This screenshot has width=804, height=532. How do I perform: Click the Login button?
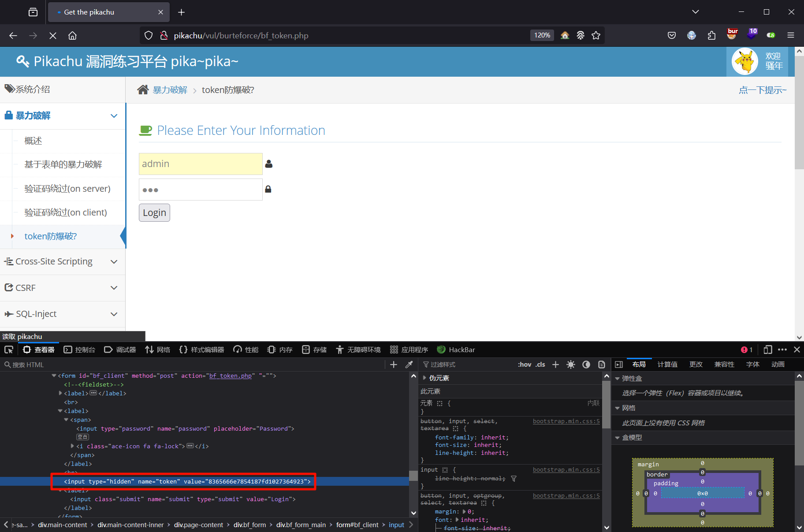[x=154, y=212]
